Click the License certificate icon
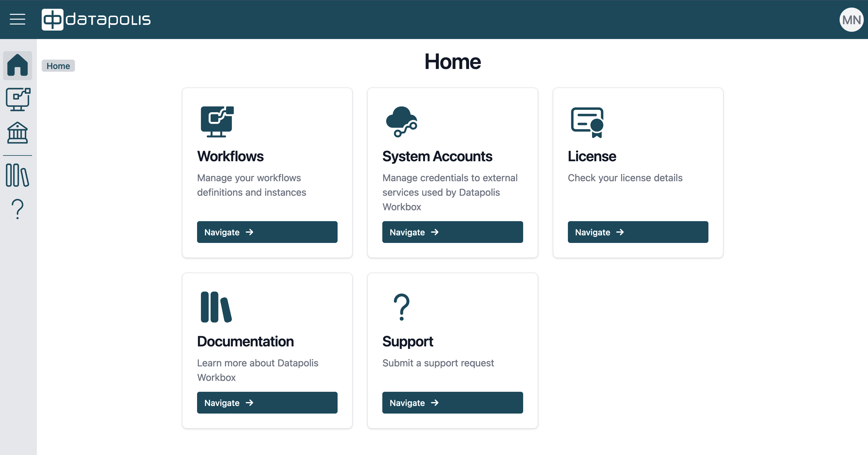This screenshot has height=455, width=868. [x=587, y=122]
